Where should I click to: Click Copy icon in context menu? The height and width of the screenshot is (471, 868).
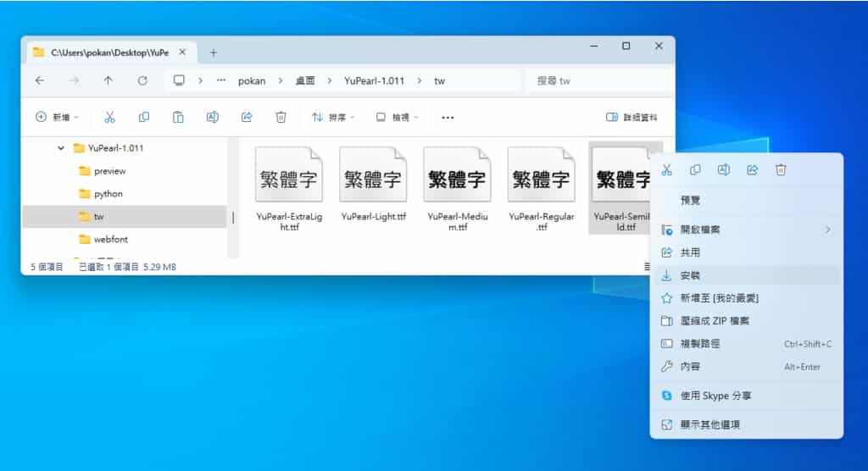(695, 170)
